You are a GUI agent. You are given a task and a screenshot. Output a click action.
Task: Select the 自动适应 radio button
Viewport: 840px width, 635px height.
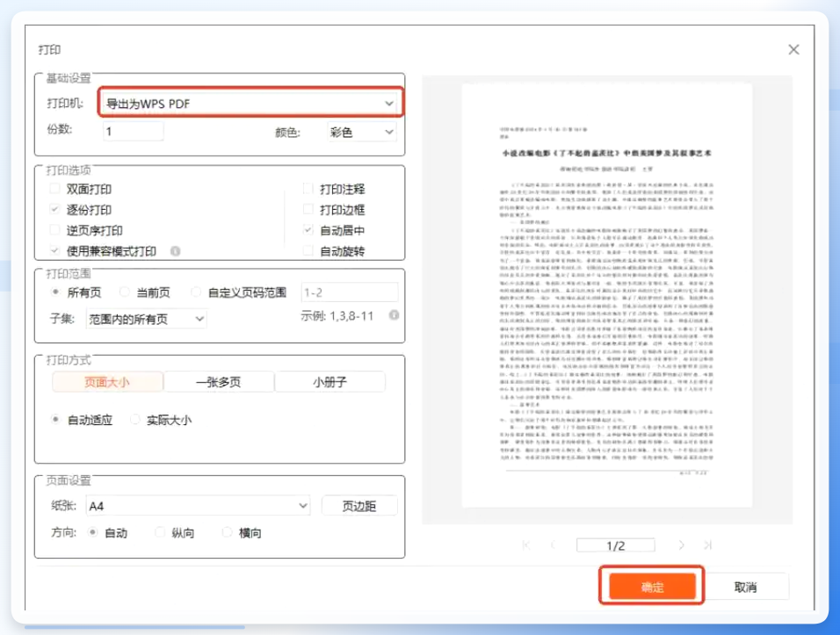(55, 419)
